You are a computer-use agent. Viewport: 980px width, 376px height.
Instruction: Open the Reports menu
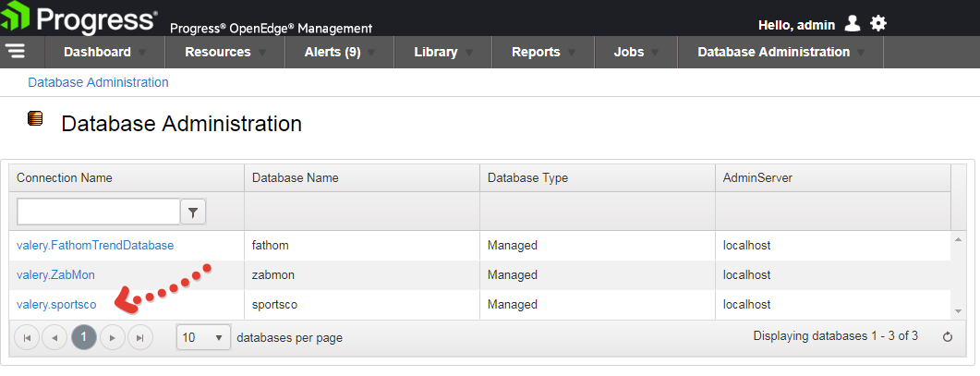pyautogui.click(x=544, y=52)
